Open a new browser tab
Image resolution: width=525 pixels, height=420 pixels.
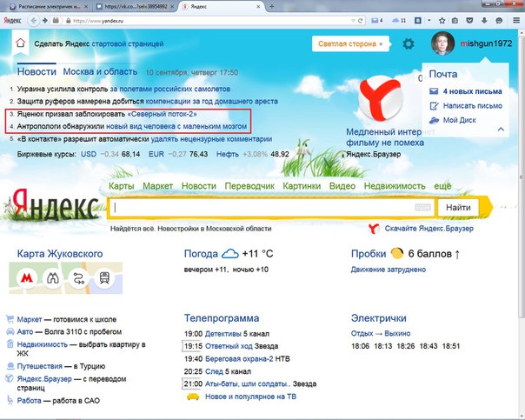coord(272,6)
